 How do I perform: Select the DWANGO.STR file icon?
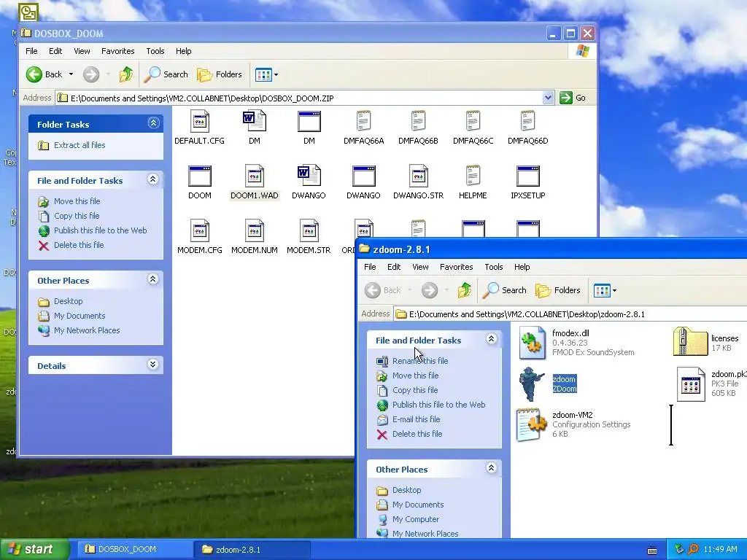point(418,176)
